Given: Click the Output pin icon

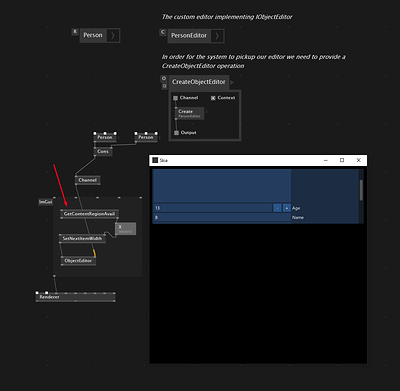Looking at the screenshot, I should click(x=176, y=133).
